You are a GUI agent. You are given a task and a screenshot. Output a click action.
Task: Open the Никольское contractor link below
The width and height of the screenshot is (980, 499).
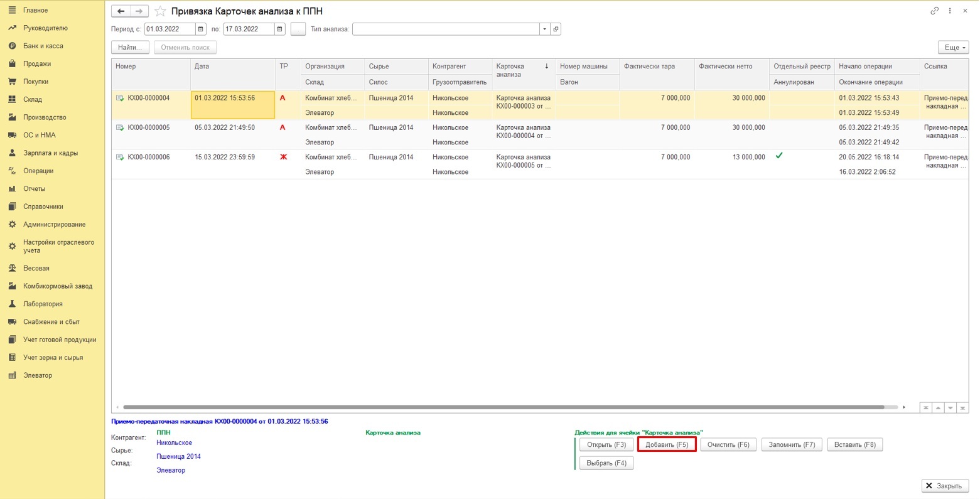click(x=174, y=443)
